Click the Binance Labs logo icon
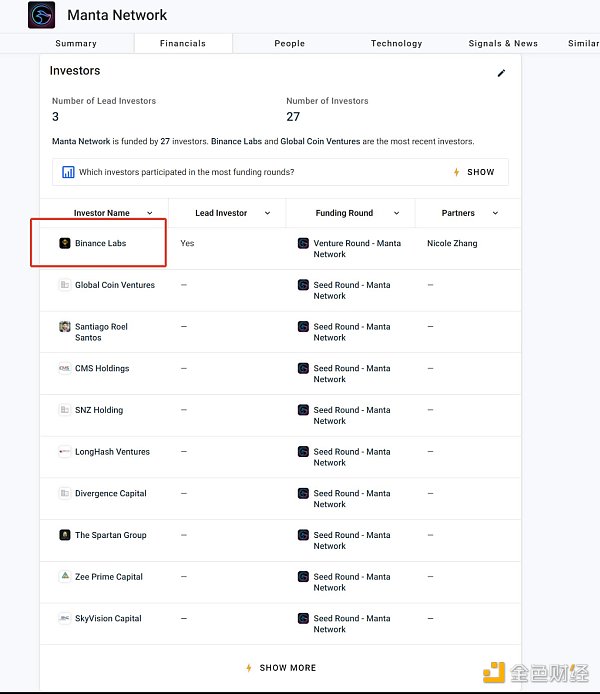The image size is (600, 694). coord(65,243)
